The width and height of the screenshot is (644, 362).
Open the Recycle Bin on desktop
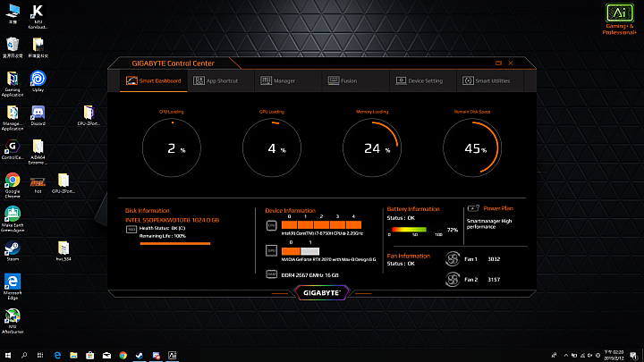13,47
